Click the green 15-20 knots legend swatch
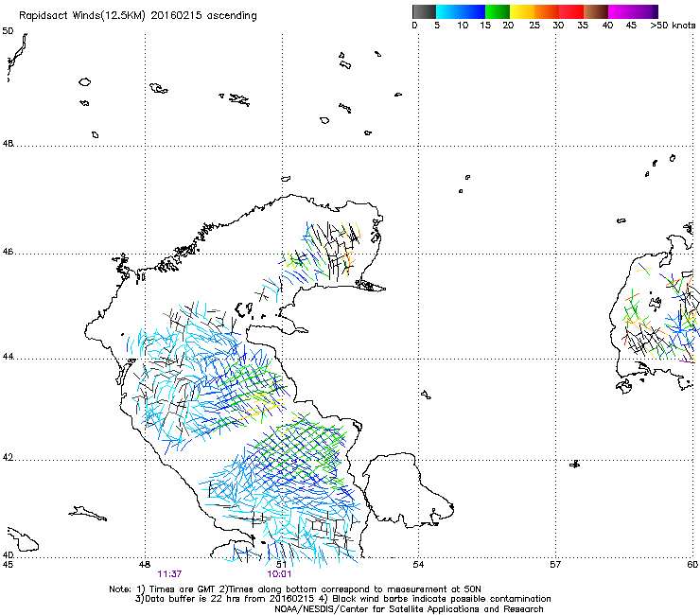The height and width of the screenshot is (615, 700). click(498, 11)
